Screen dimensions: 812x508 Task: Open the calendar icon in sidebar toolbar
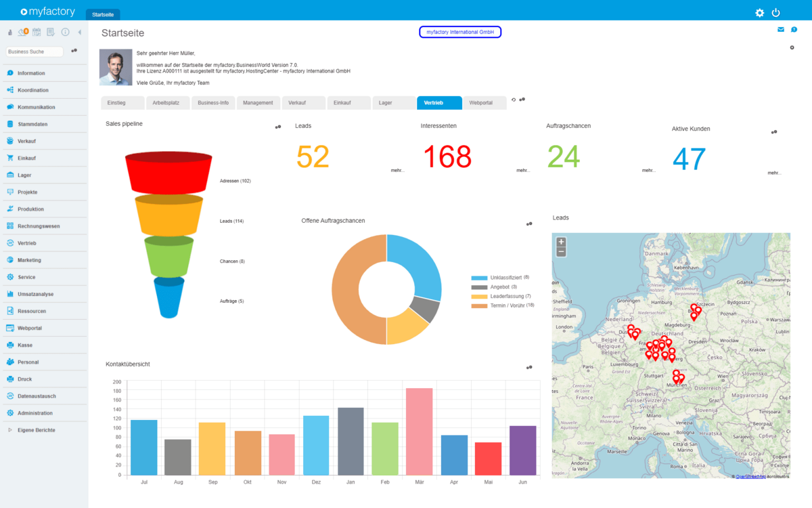[x=37, y=32]
